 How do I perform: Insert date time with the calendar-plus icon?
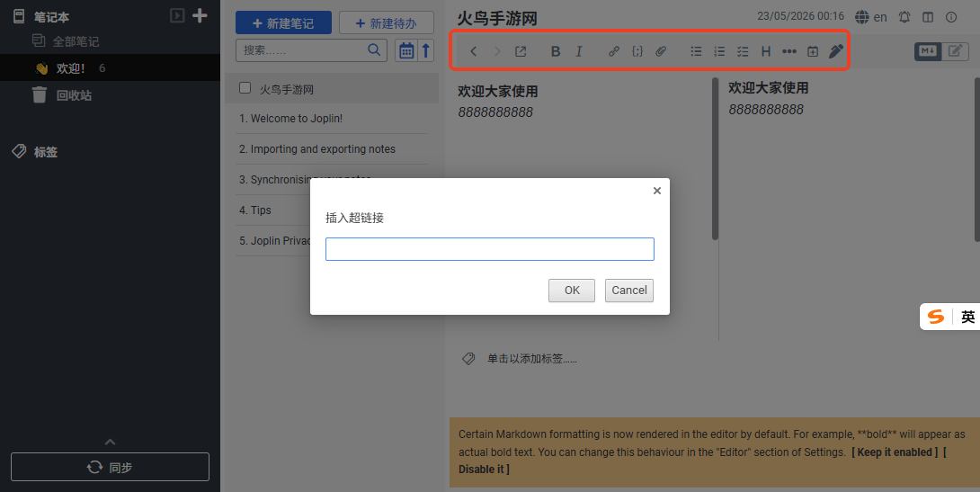[x=813, y=51]
